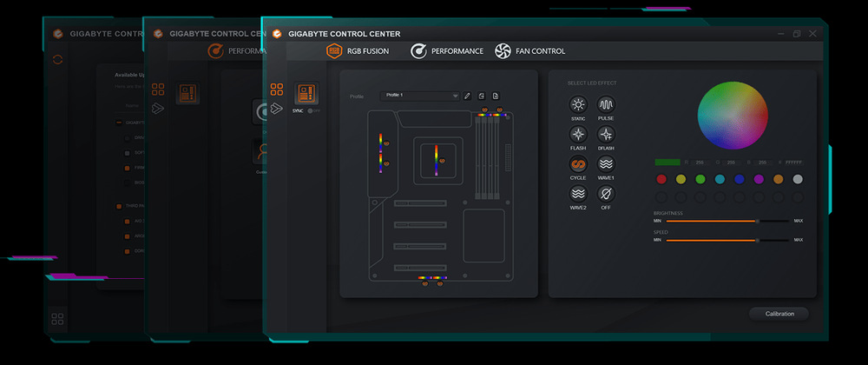Turn LEDs off with the Off effect icon

[606, 194]
